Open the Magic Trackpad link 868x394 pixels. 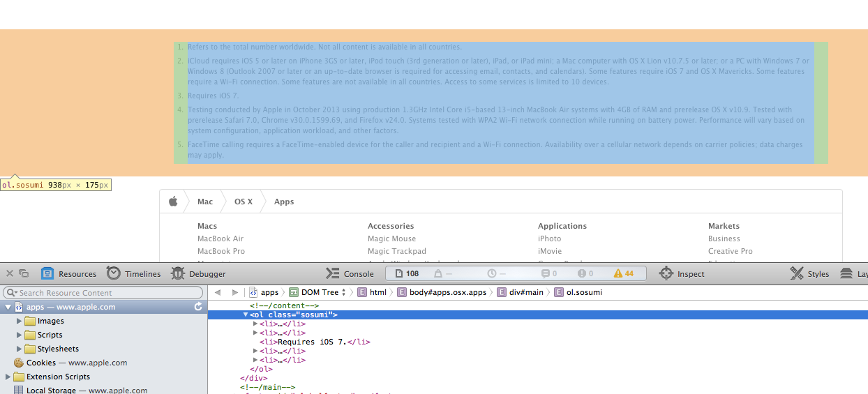click(397, 251)
